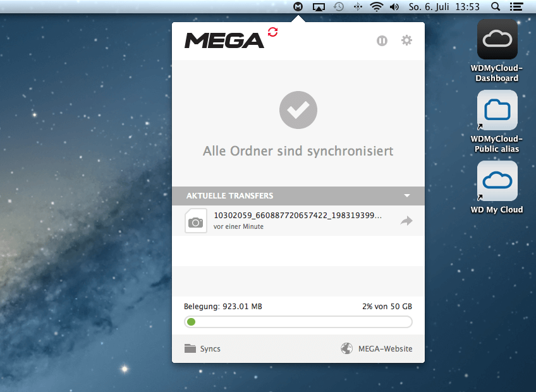Screen dimensions: 536x392
Task: Click the date and time clock
Action: (x=444, y=6)
